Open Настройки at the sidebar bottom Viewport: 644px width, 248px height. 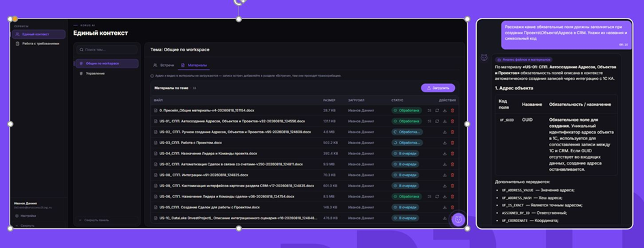(25, 216)
